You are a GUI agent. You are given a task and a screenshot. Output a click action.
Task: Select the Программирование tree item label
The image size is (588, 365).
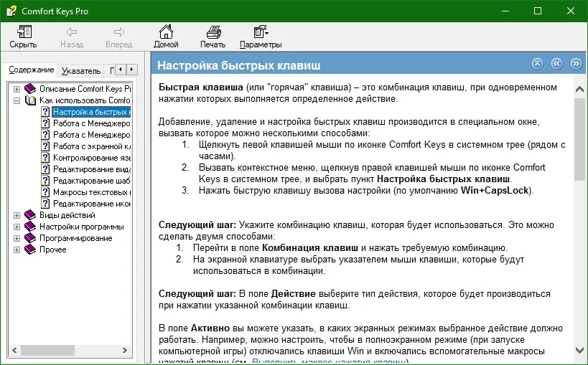tap(76, 238)
